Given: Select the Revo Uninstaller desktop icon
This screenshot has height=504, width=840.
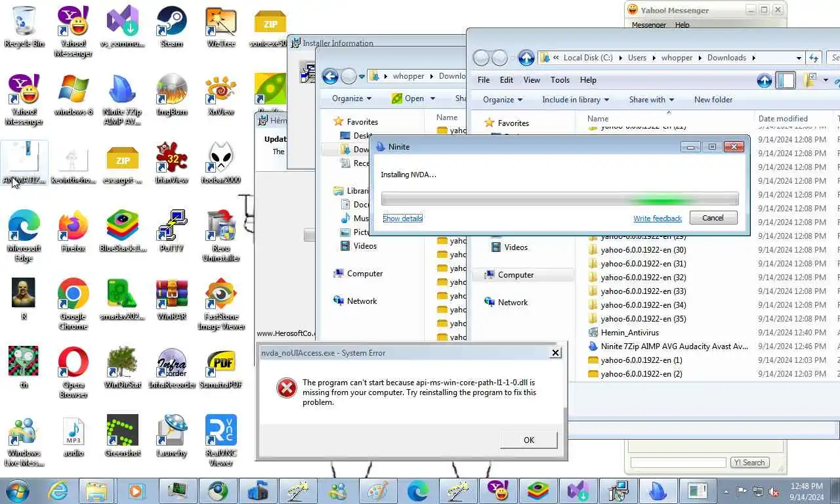Looking at the screenshot, I should click(x=221, y=236).
